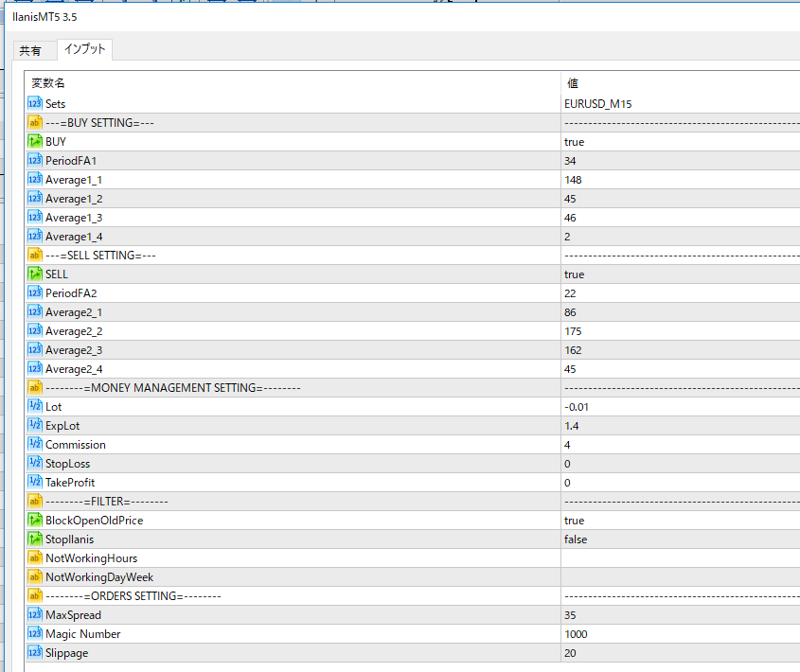Click the integer icon next to MaxSpread
Screen dimensions: 800x672
tap(35, 614)
